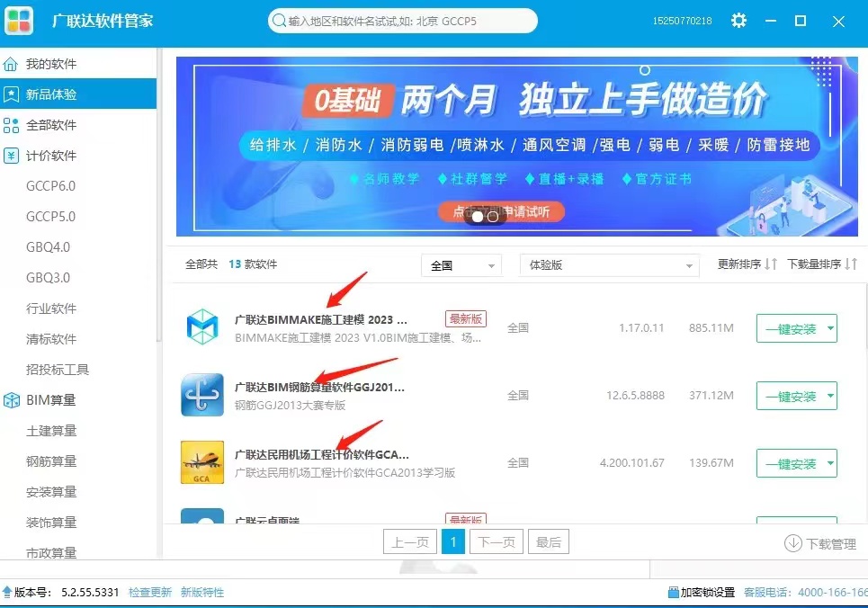This screenshot has height=608, width=868.
Task: Click the GGJ2013 钢筋算量 software icon
Action: point(202,395)
